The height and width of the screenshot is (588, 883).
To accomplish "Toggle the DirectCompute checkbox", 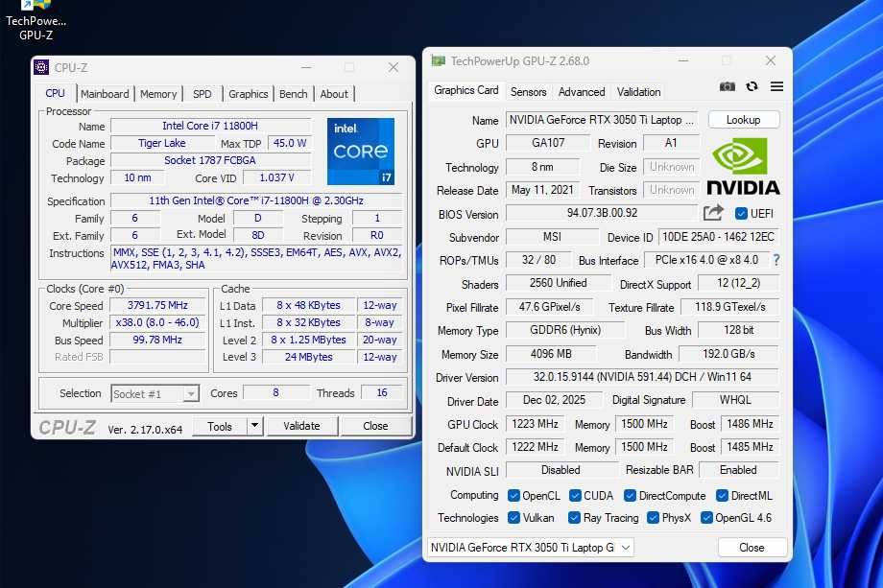I will click(631, 495).
